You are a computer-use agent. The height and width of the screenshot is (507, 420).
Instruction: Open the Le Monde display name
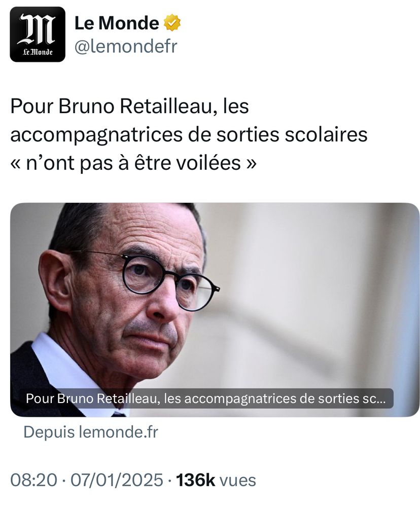coord(117,23)
